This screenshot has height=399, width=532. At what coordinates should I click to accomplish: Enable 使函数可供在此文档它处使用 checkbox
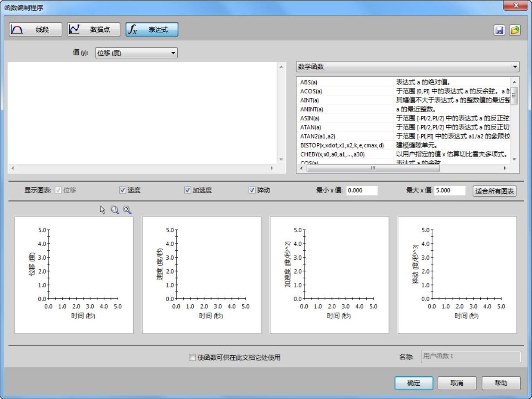[x=192, y=357]
